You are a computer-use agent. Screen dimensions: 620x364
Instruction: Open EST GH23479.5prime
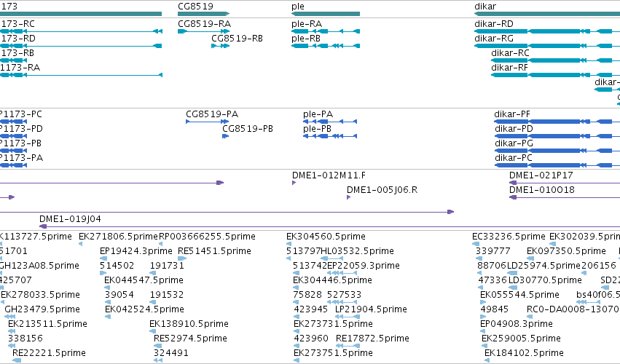[42, 309]
